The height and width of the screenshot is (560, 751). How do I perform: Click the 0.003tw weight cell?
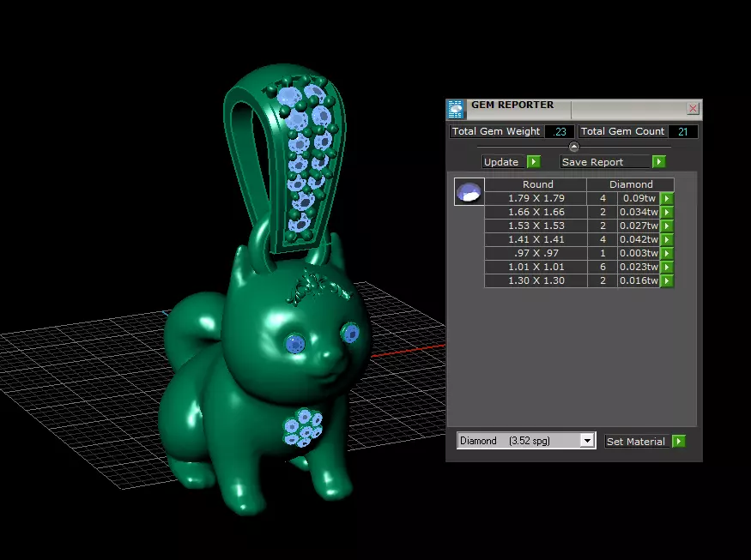[639, 253]
